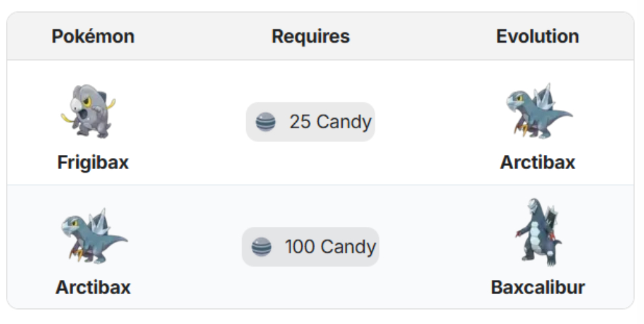Click the Requires column header

click(310, 36)
